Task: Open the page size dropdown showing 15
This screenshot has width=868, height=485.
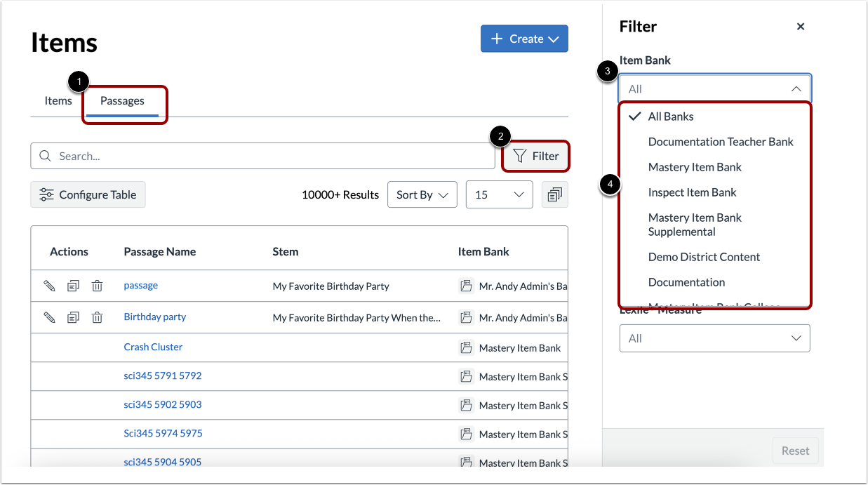Action: click(x=500, y=194)
